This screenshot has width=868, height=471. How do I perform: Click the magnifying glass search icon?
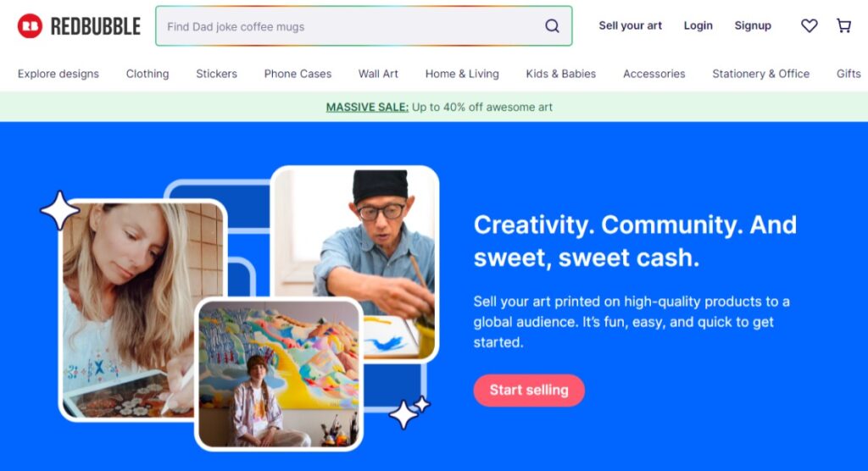552,26
